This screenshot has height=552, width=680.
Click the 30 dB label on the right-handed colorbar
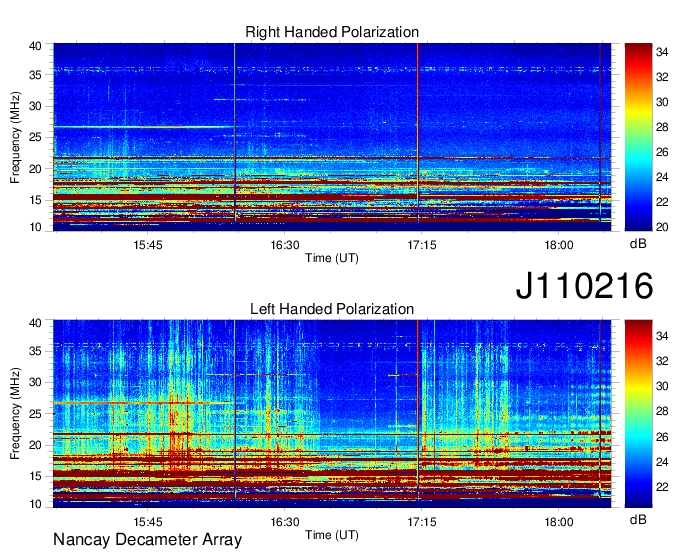pyautogui.click(x=662, y=102)
